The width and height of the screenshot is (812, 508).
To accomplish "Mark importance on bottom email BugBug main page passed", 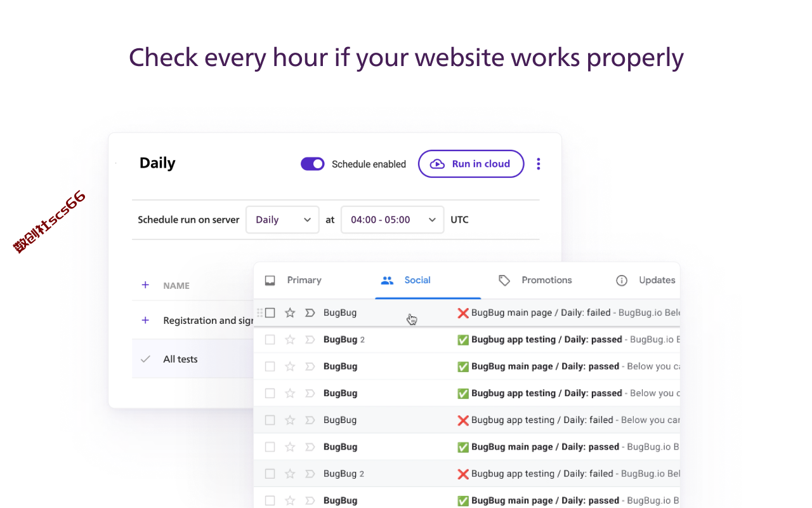I will pos(310,500).
